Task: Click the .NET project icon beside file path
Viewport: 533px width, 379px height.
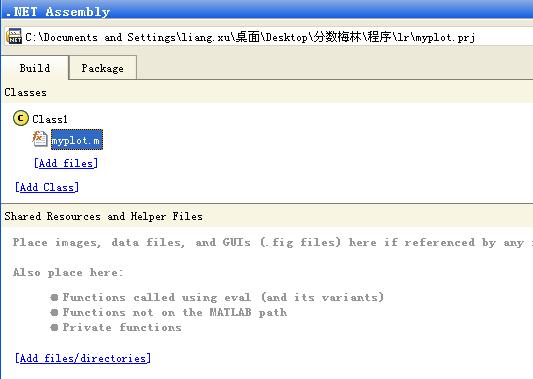Action: coord(14,36)
